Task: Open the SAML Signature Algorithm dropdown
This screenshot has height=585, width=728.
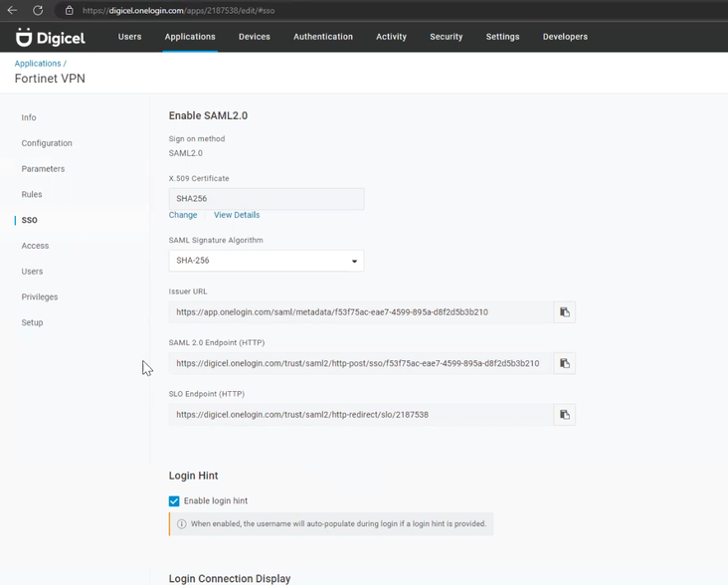Action: pos(266,261)
